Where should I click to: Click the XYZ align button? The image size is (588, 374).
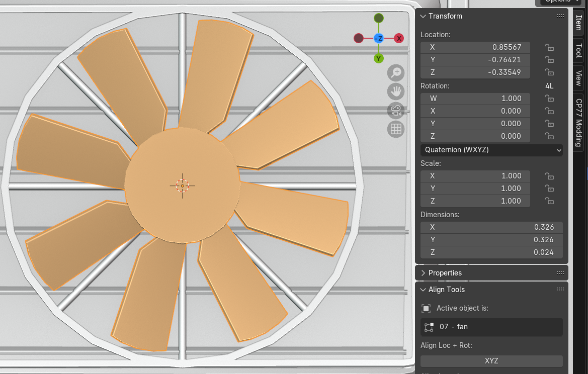(491, 361)
